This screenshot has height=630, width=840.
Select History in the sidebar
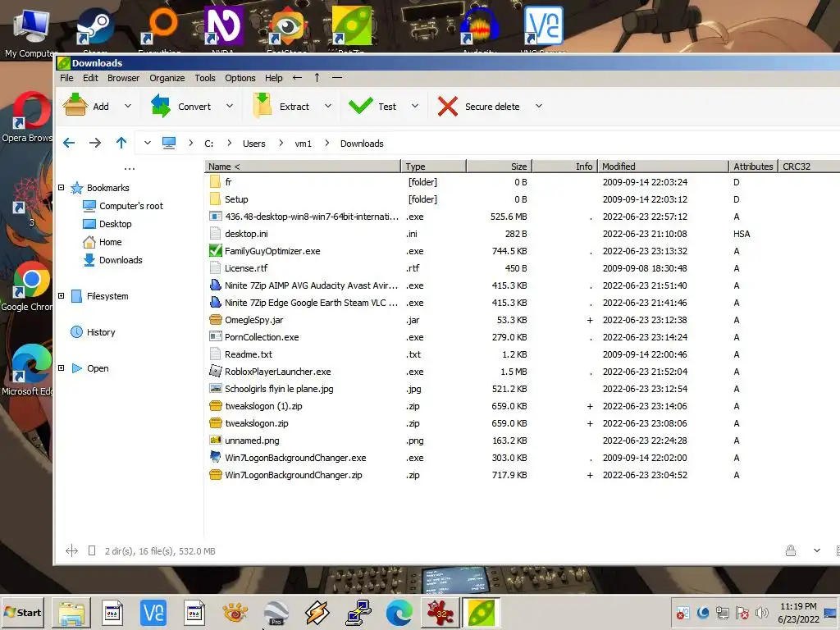point(94,332)
